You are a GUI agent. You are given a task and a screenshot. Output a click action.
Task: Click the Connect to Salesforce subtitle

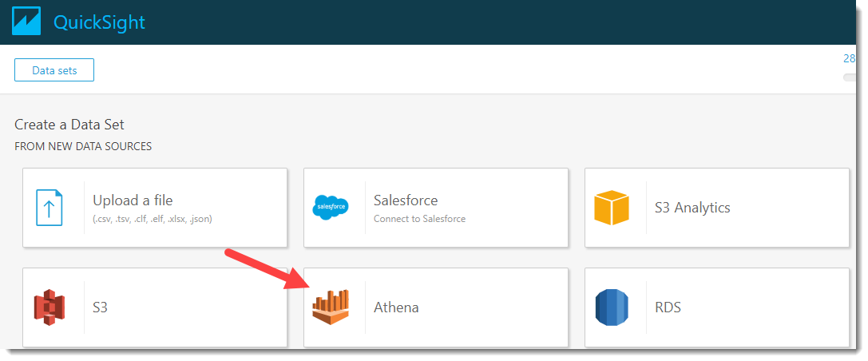point(419,219)
